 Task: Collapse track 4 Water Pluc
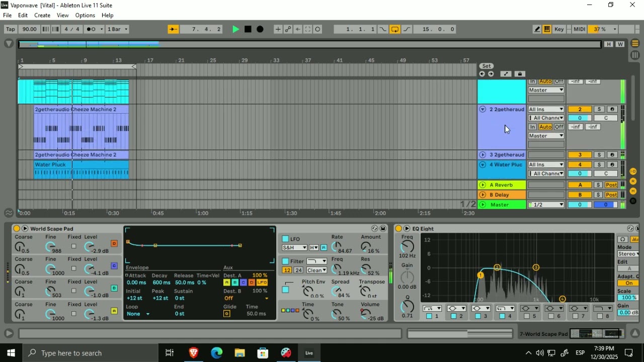(x=482, y=164)
